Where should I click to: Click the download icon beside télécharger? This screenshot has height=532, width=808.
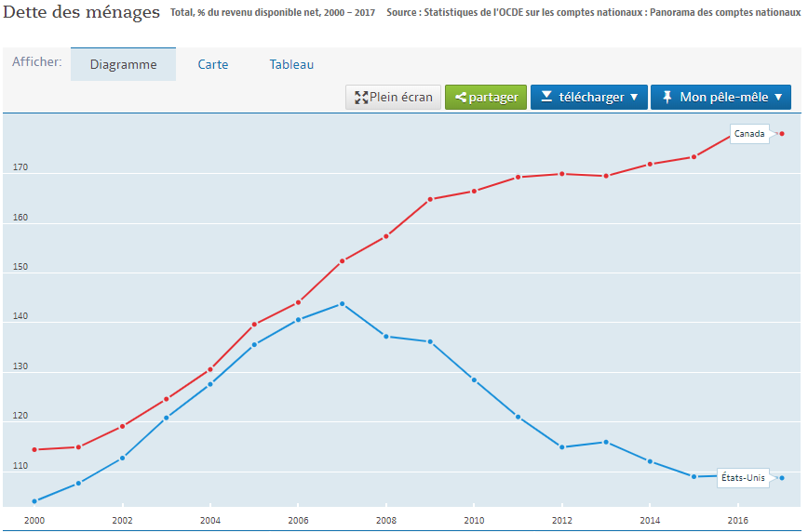coord(546,97)
